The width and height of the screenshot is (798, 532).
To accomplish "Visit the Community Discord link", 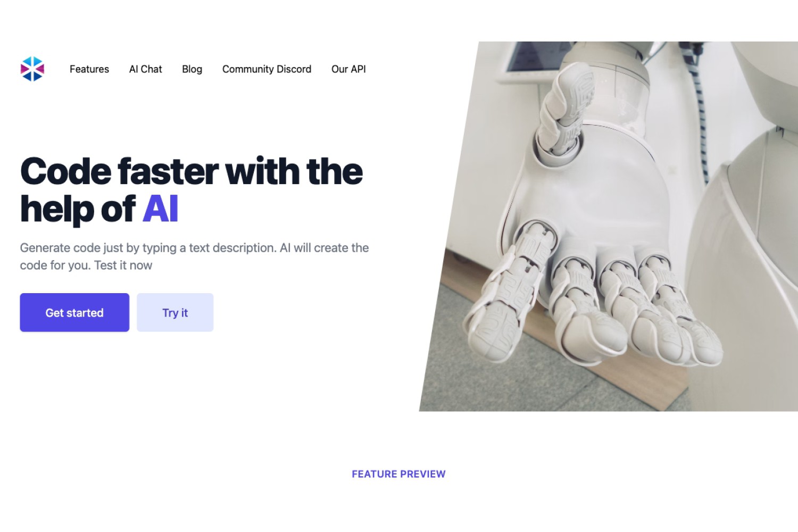I will 267,69.
